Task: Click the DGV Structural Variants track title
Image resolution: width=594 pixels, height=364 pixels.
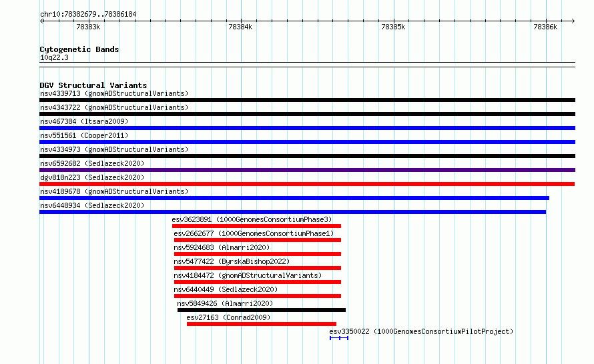Action: pos(93,85)
